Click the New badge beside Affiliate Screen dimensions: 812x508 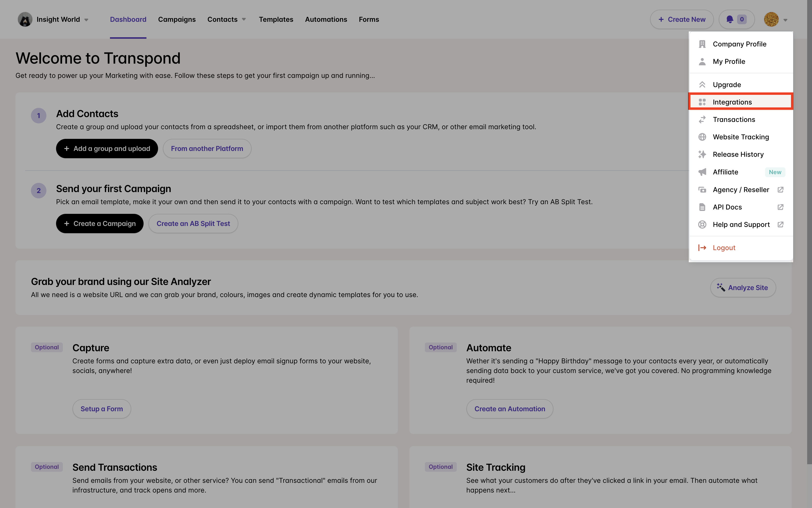tap(775, 172)
